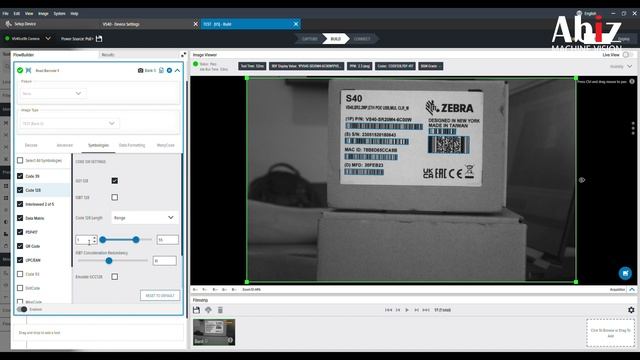640x360 pixels.
Task: Click the maximum length value field
Action: tap(167, 240)
